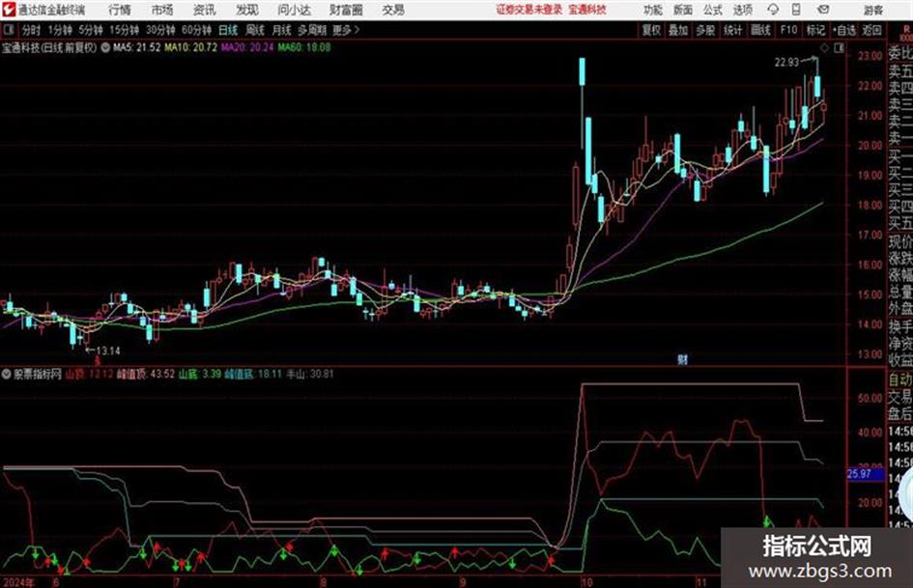Open the 版面 menu
Viewport: 913px width, 588px height.
pyautogui.click(x=683, y=10)
